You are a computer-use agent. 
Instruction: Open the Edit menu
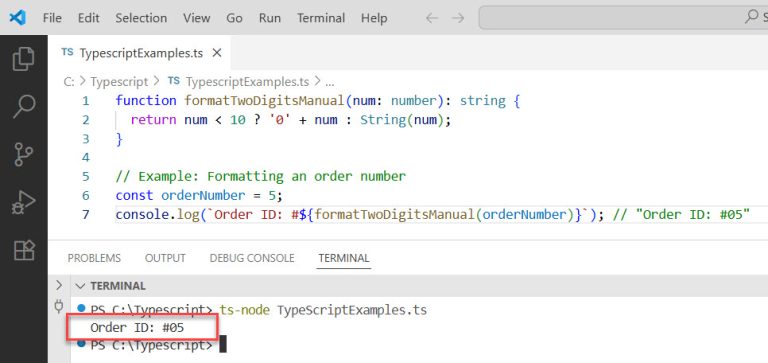89,18
